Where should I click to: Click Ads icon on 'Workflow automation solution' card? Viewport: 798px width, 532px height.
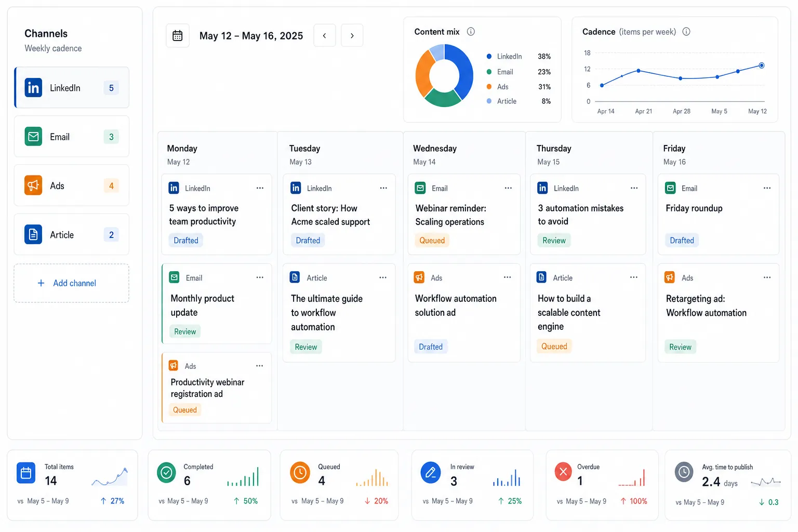(x=419, y=277)
